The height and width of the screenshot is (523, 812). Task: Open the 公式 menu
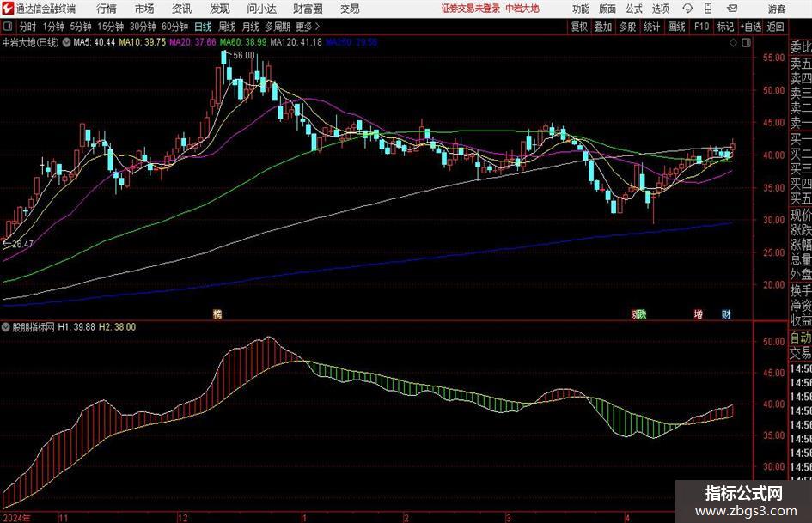pos(634,9)
